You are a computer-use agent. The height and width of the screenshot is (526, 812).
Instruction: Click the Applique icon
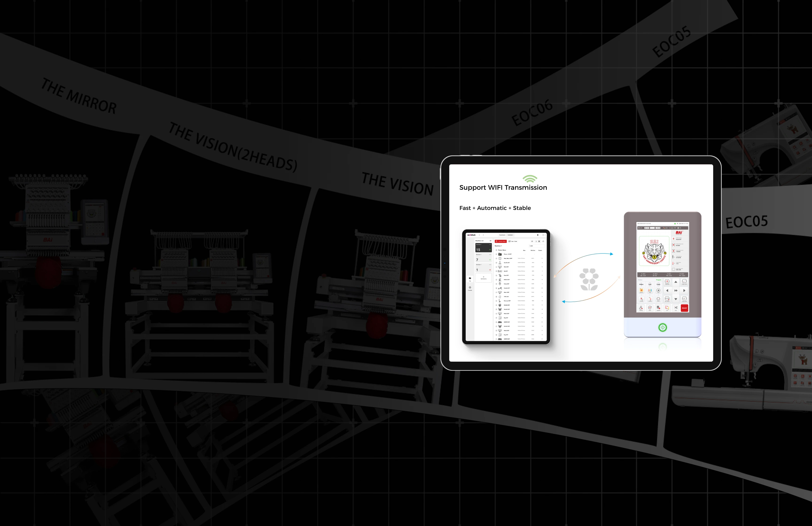[x=667, y=282]
